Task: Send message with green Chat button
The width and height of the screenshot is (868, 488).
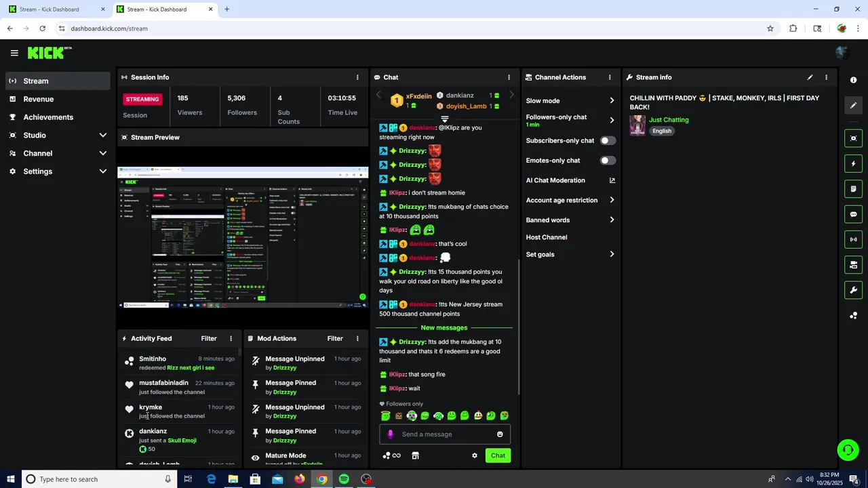Action: [x=498, y=455]
